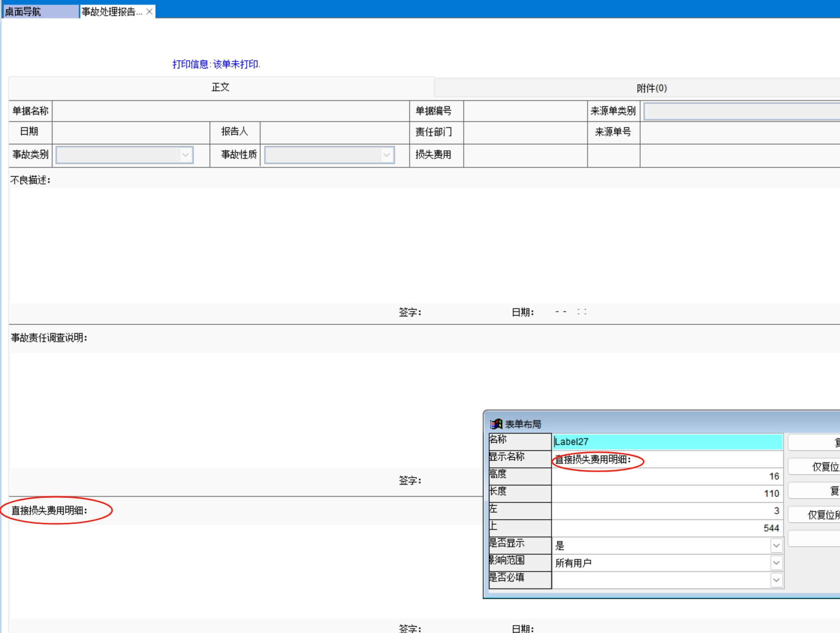Image resolution: width=840 pixels, height=633 pixels.
Task: Select the 直接损失费用明细 label on the form
Action: (49, 510)
